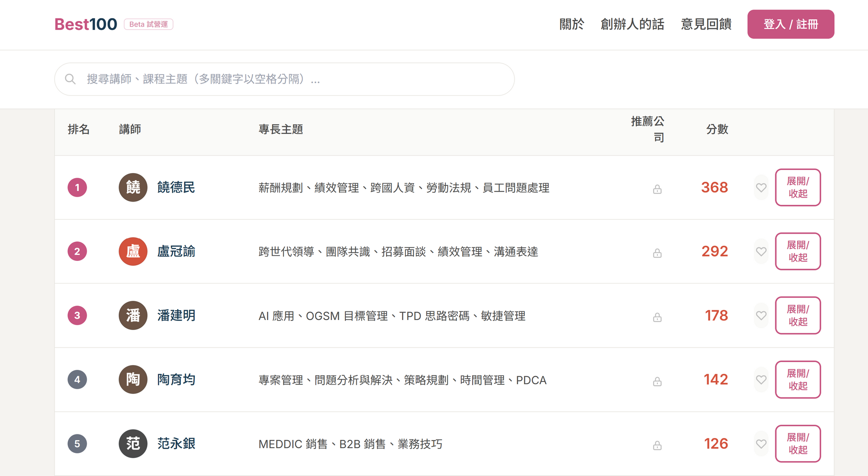Favorite 范永銀 using the heart icon

761,444
